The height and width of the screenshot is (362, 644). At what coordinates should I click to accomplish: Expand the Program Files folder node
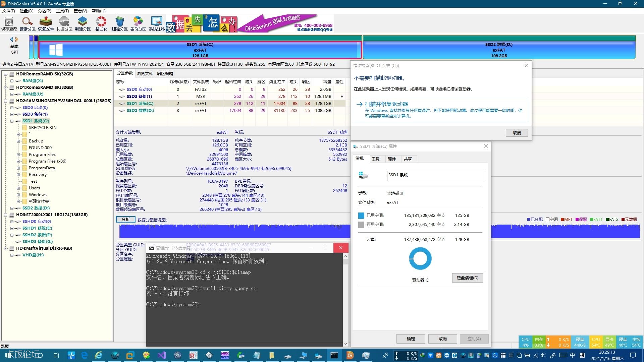pyautogui.click(x=18, y=155)
